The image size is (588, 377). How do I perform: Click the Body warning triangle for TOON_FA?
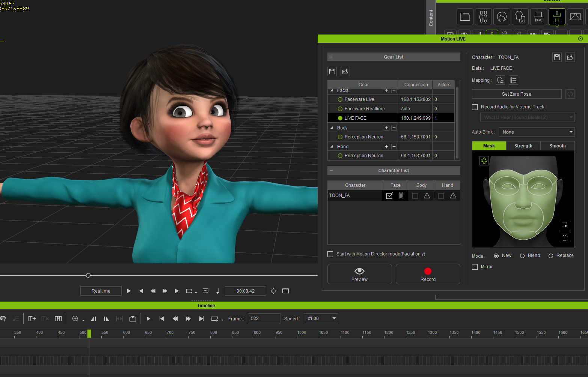click(x=427, y=195)
